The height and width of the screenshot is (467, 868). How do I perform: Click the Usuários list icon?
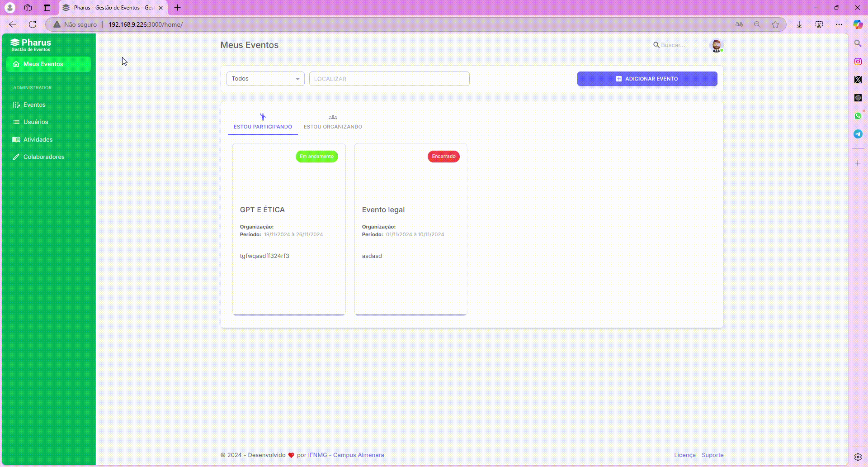click(16, 122)
